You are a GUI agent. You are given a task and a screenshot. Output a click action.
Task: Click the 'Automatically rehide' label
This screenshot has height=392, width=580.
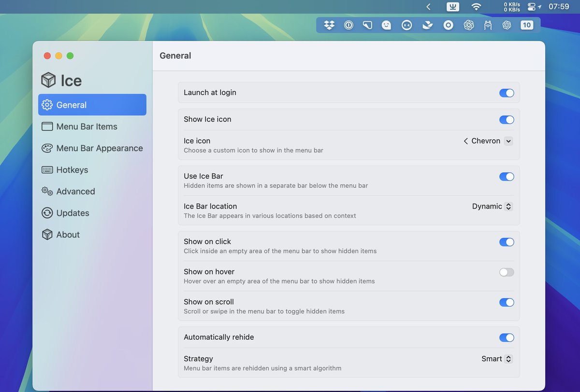(x=218, y=337)
